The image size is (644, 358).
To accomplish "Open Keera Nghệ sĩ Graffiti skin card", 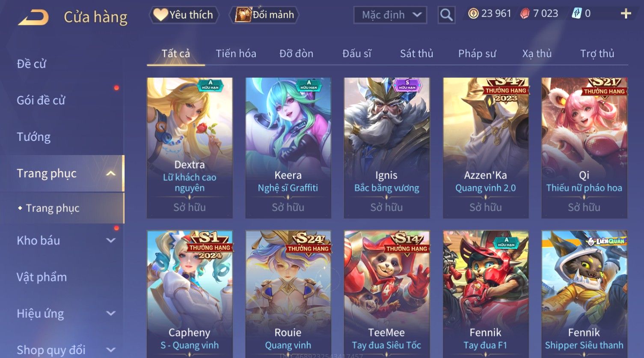I will tap(288, 148).
